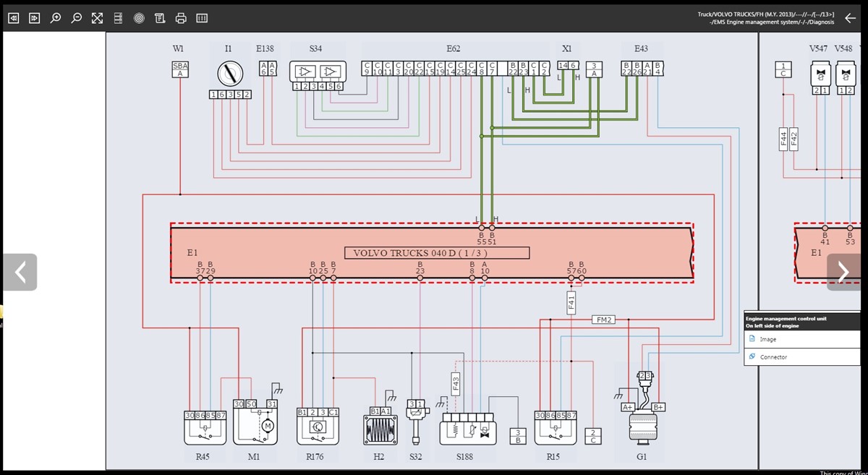Jump to the last page with the fast-forward icon
Screen dimensions: 868x475
coord(34,18)
